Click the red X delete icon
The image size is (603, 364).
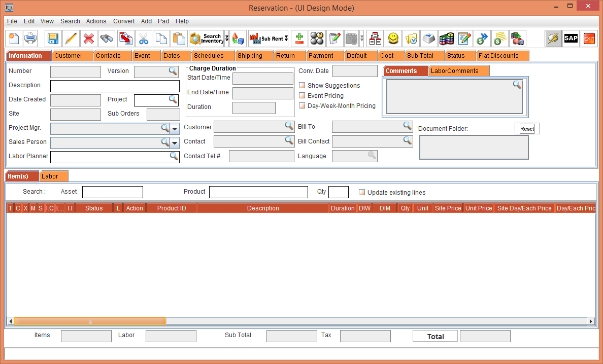(x=88, y=39)
